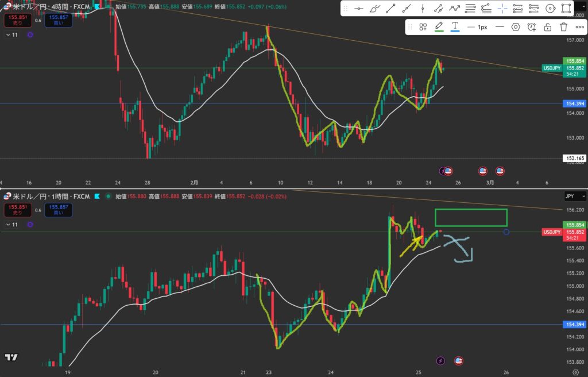Viewport: 588px width, 377px height.
Task: Select the rectangle shape tool
Action: pos(566,9)
